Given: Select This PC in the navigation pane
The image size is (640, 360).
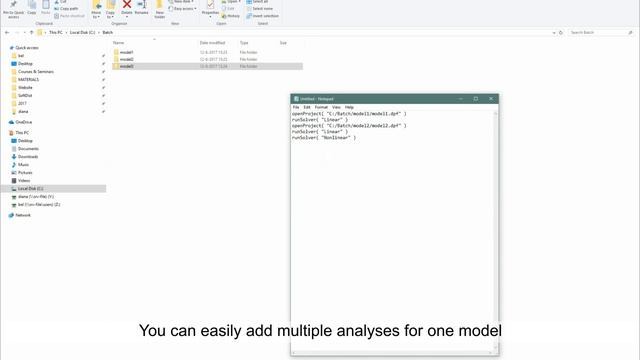Looking at the screenshot, I should [22, 133].
